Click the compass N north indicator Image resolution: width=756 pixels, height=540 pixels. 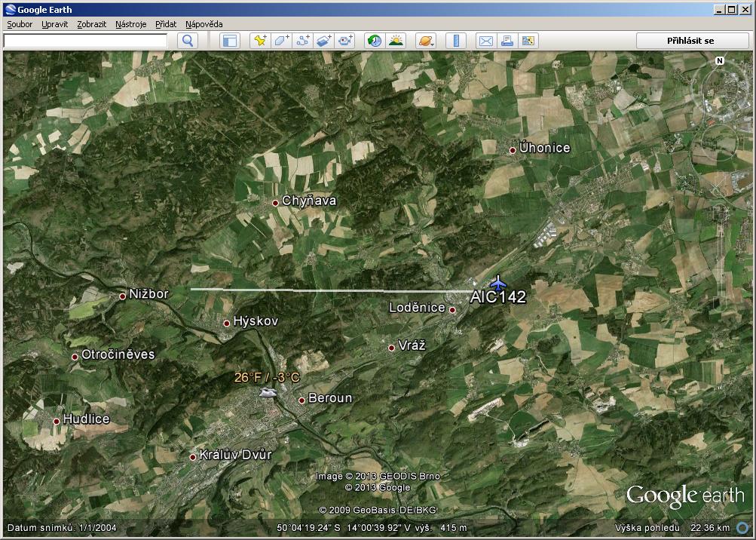[x=720, y=61]
